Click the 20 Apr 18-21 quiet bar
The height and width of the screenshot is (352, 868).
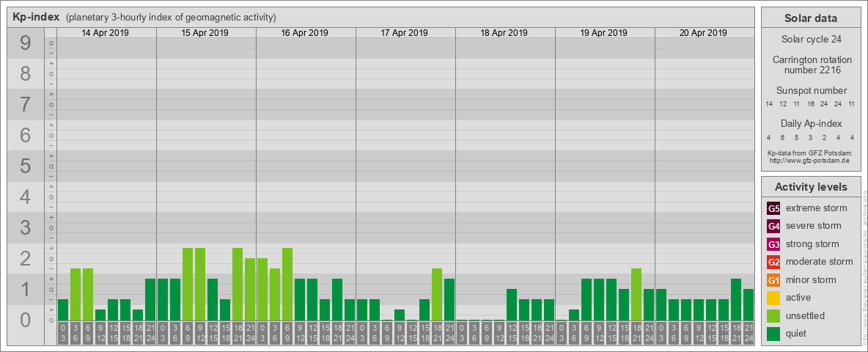(736, 299)
